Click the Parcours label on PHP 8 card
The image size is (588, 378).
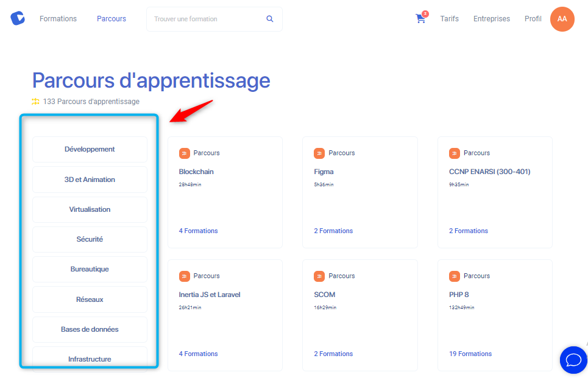point(476,276)
